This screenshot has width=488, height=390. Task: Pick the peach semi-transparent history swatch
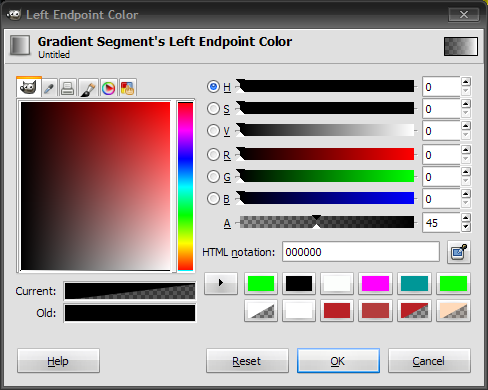tap(453, 311)
